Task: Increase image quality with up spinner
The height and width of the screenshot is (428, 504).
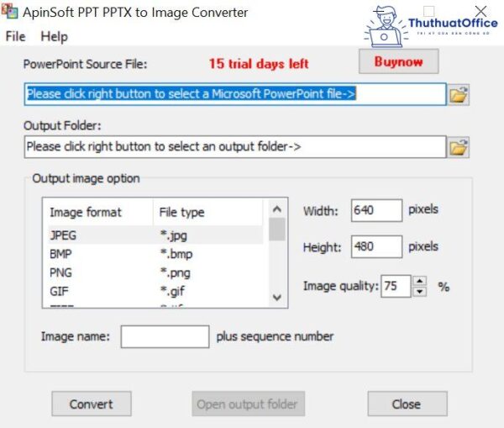Action: (419, 281)
